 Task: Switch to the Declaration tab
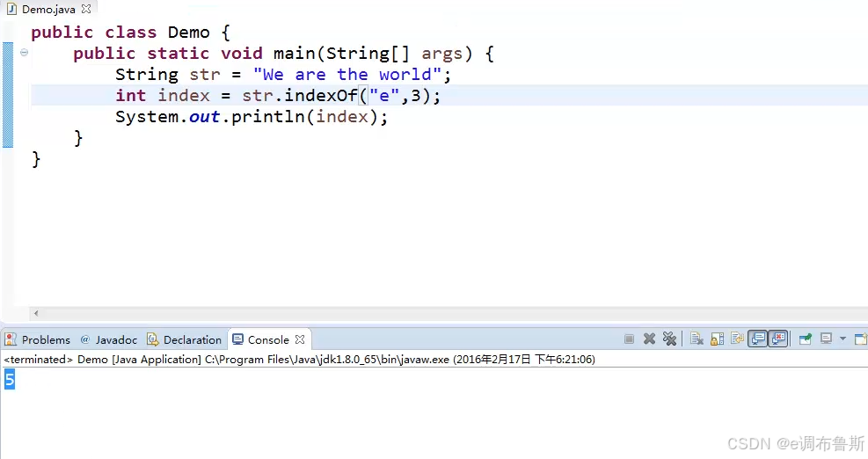(x=192, y=340)
